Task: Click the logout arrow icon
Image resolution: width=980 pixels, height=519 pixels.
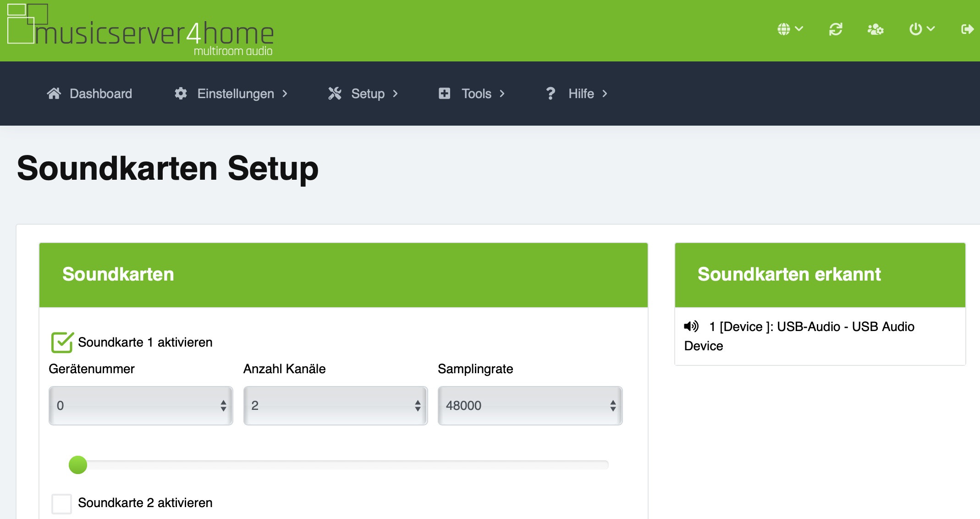Action: click(x=967, y=29)
